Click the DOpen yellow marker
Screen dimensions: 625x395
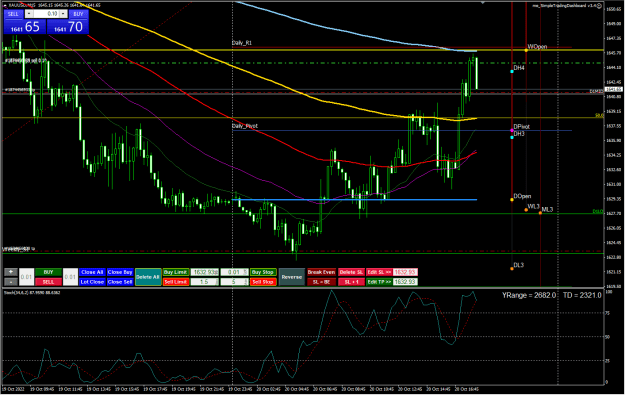tap(512, 200)
